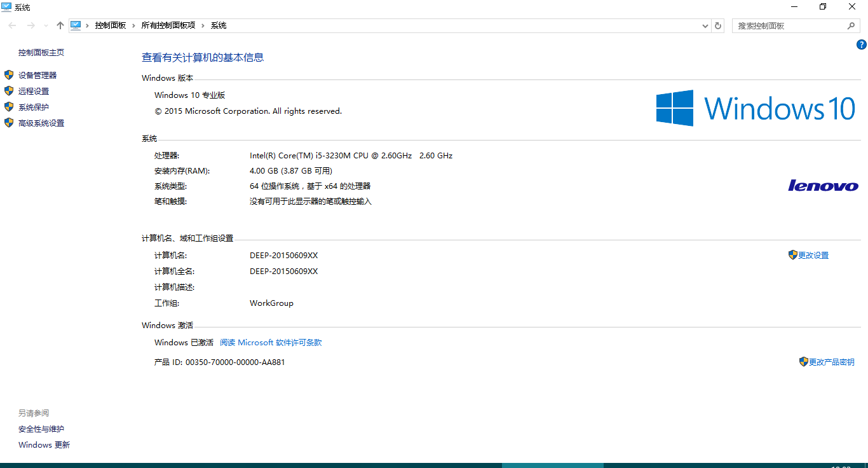This screenshot has height=468, width=868.
Task: Click the text Windows 10 专业版
Action: [x=190, y=95]
